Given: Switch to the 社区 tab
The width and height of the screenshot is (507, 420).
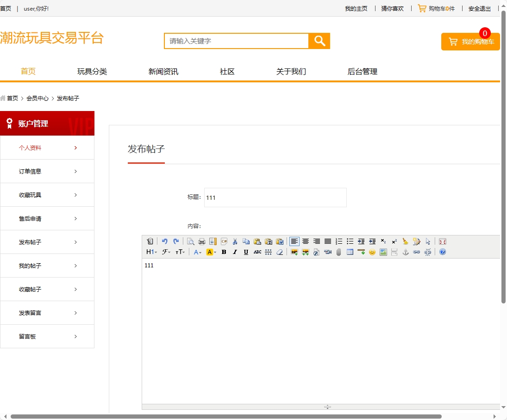Looking at the screenshot, I should point(226,71).
